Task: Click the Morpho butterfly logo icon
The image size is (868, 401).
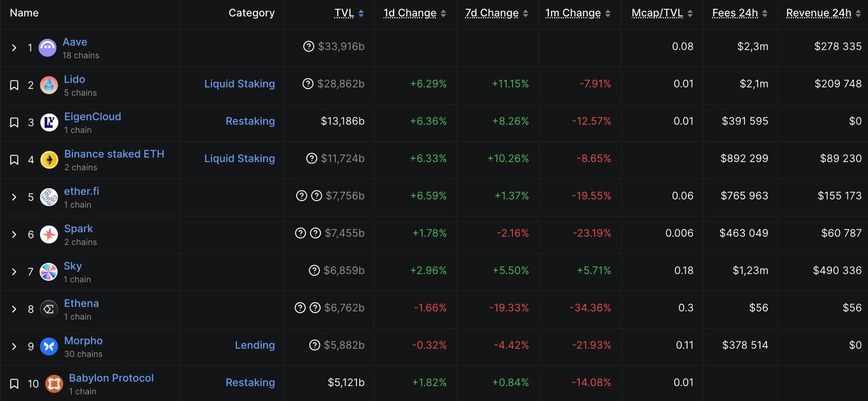Action: pos(49,346)
